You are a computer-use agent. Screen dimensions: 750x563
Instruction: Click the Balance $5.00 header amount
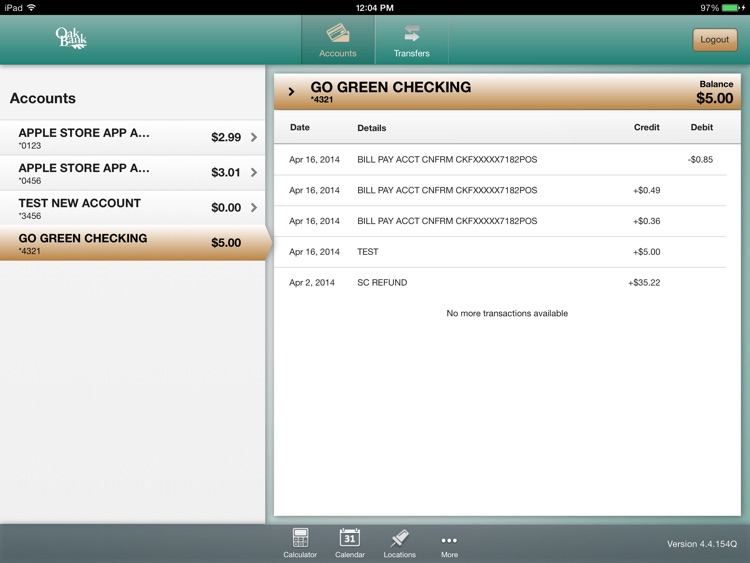[715, 98]
